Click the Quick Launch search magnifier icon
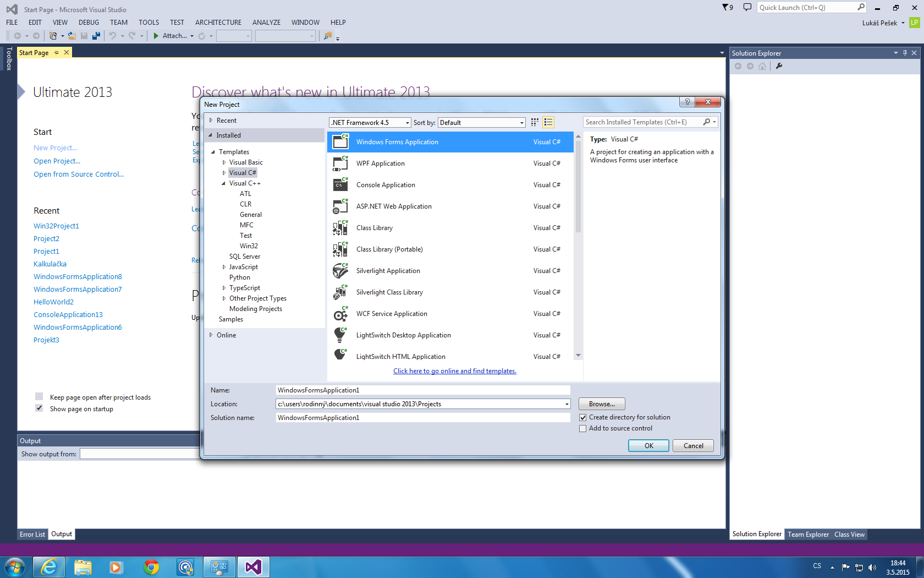The height and width of the screenshot is (578, 924). point(861,7)
